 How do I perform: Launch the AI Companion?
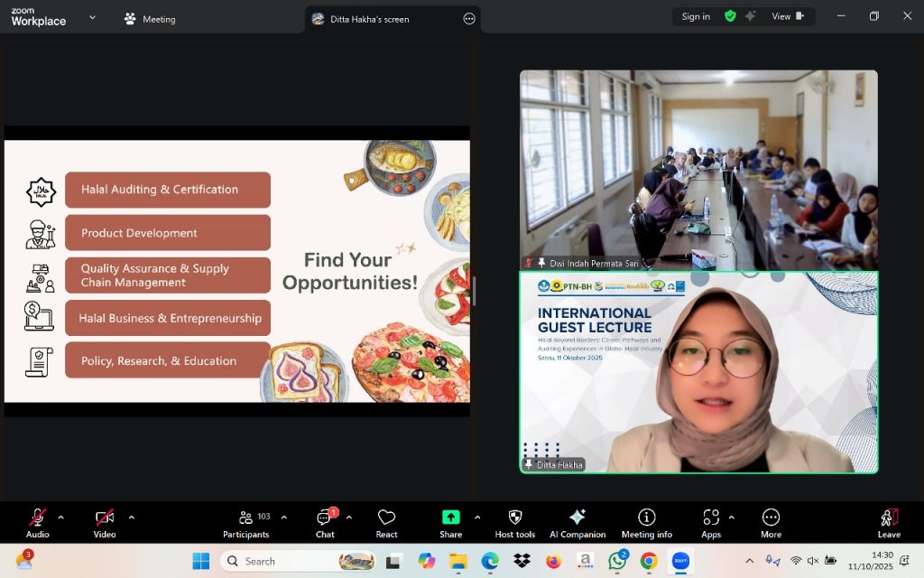pyautogui.click(x=577, y=517)
